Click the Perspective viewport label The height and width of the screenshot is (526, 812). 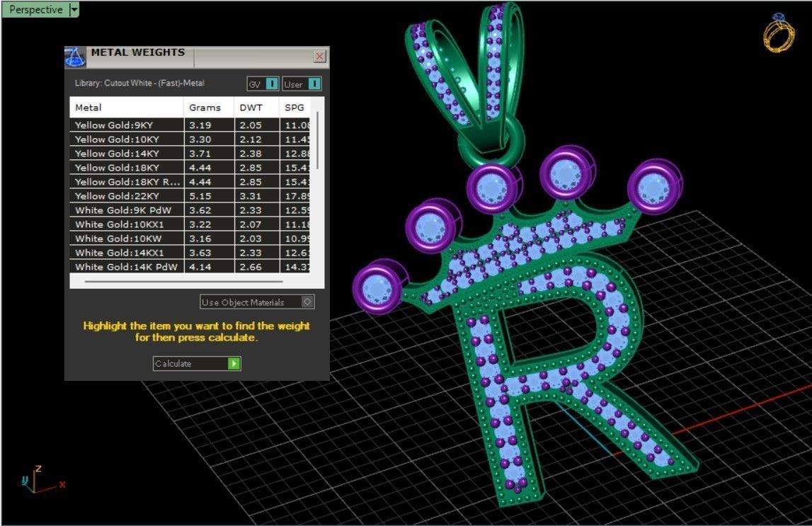pyautogui.click(x=35, y=9)
